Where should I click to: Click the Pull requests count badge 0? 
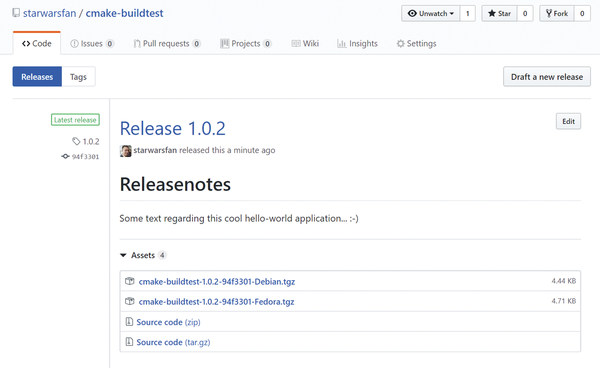(x=197, y=44)
